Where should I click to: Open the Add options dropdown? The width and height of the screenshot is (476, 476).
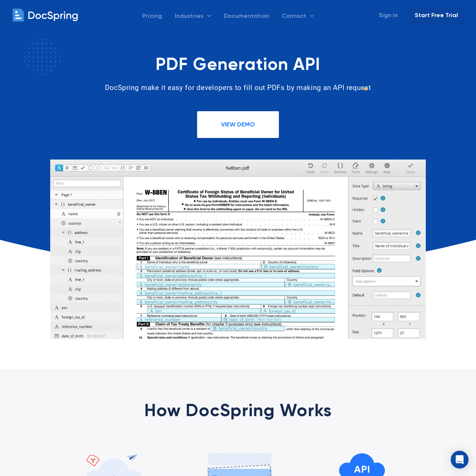386,281
